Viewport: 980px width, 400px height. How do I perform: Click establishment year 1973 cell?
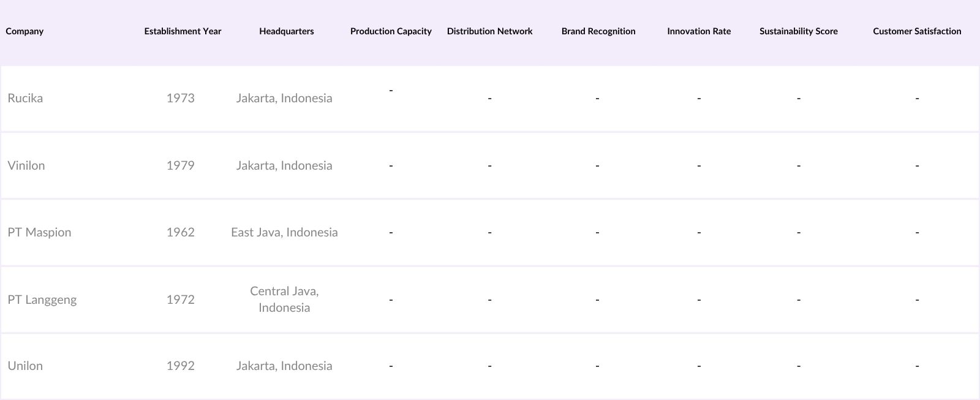pyautogui.click(x=180, y=98)
